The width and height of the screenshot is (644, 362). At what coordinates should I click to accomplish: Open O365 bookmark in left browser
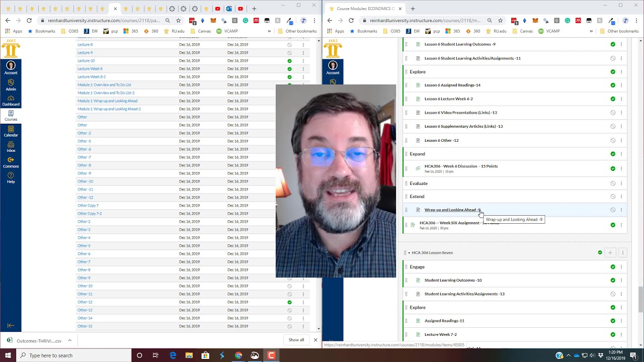pos(69,31)
